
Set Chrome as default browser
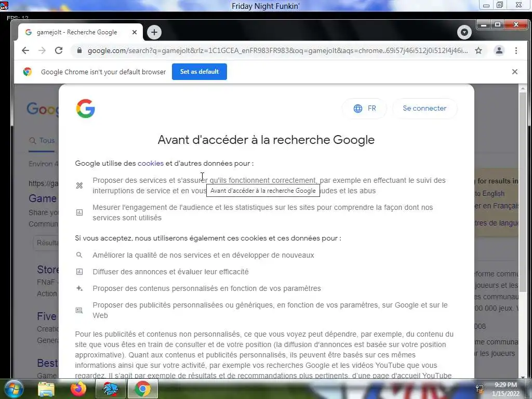199,72
